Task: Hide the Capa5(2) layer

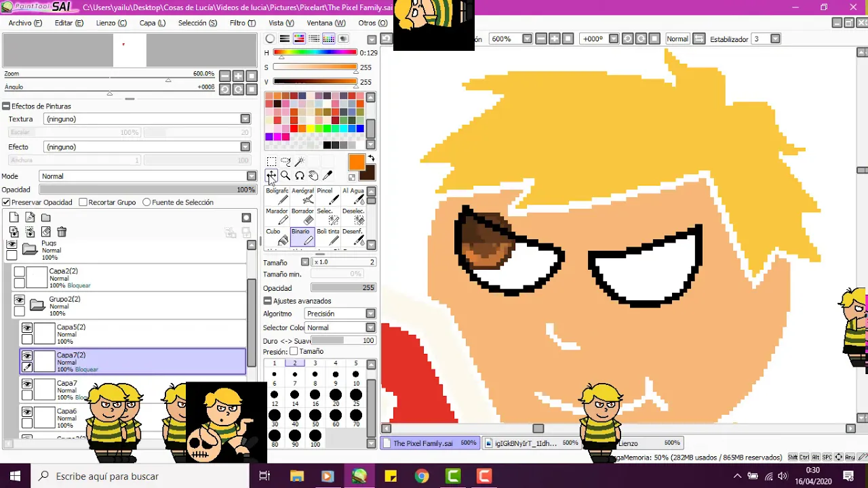Action: (27, 328)
